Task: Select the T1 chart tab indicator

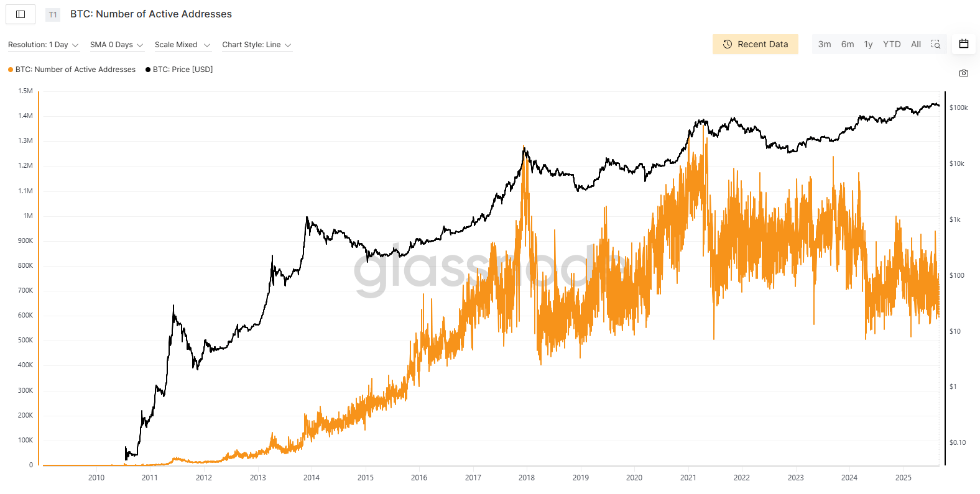Action: [53, 14]
